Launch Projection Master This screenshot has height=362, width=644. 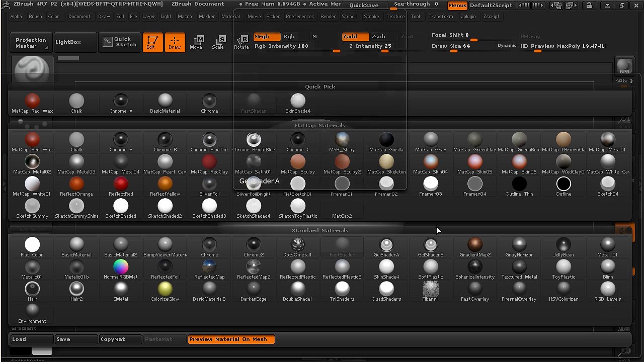coord(31,43)
